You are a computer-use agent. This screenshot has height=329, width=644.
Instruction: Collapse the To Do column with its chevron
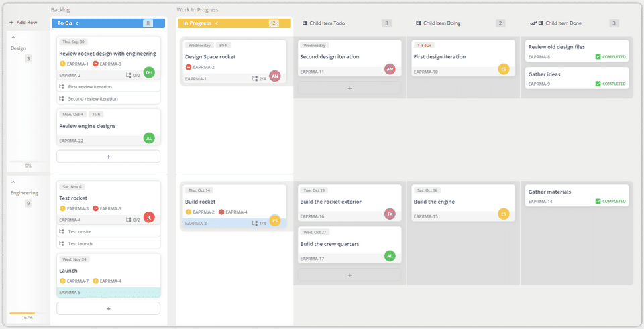coord(77,23)
